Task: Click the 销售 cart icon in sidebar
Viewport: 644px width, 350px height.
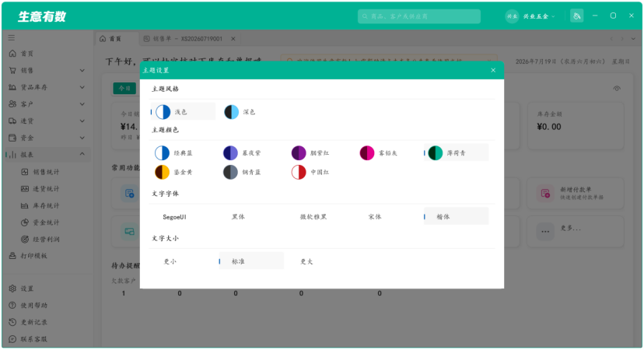Action: click(x=12, y=70)
